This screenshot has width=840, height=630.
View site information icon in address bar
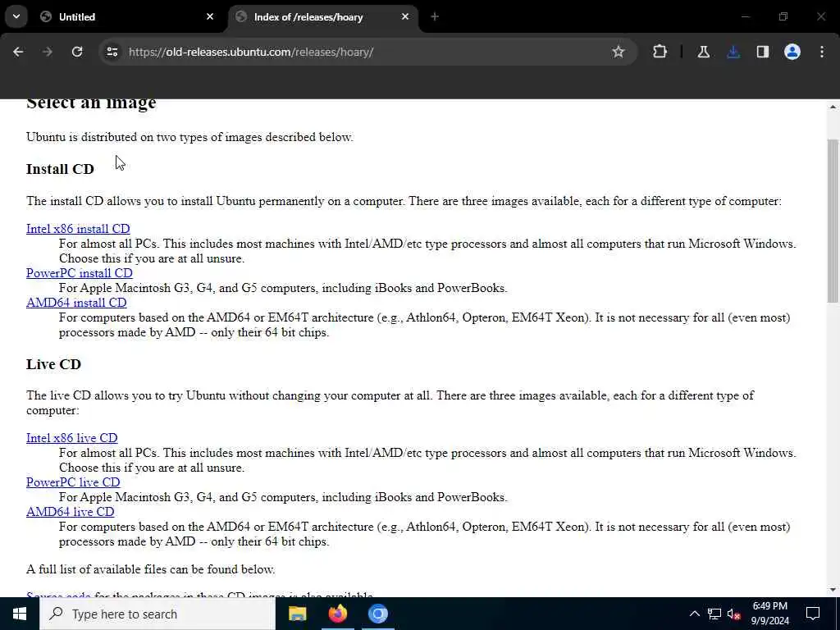pyautogui.click(x=112, y=52)
